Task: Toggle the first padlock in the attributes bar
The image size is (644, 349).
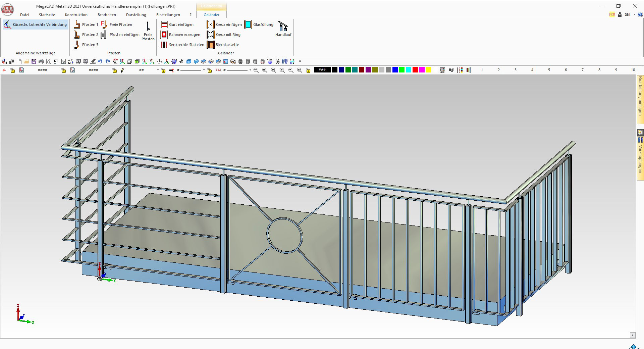Action: [12, 70]
